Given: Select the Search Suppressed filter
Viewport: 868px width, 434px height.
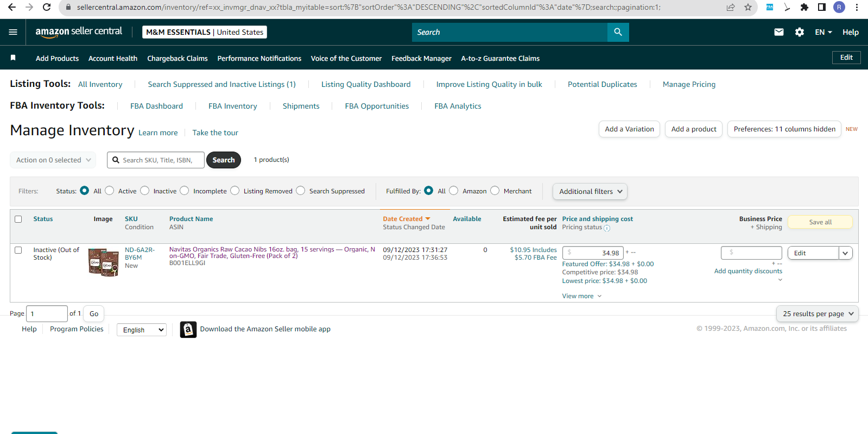Looking at the screenshot, I should pos(301,191).
